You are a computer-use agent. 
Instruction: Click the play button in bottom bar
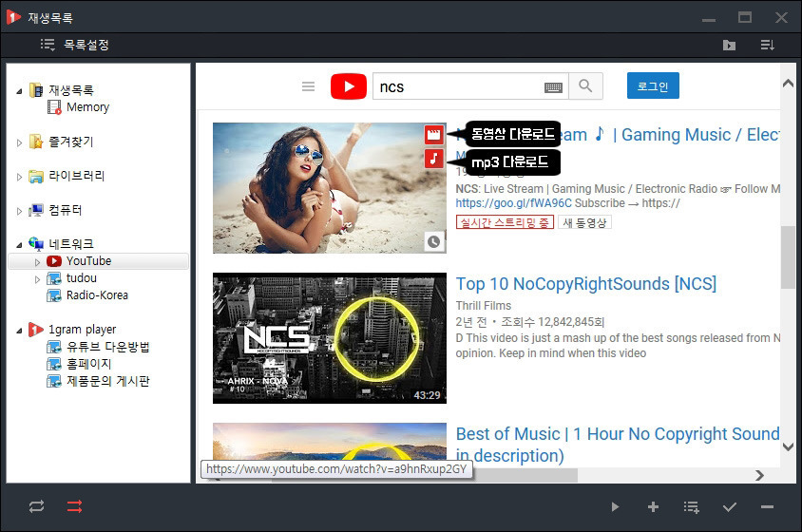coord(615,507)
